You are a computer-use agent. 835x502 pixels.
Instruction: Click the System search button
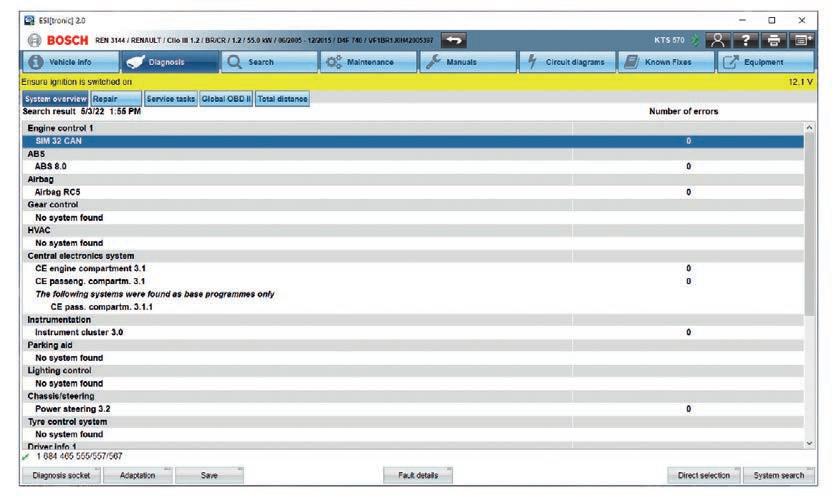(779, 475)
